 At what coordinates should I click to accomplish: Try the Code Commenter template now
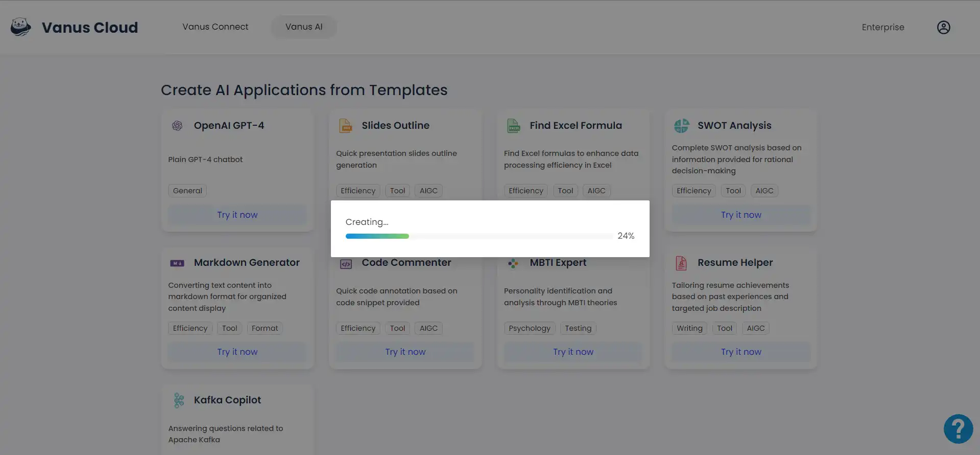[x=405, y=352]
